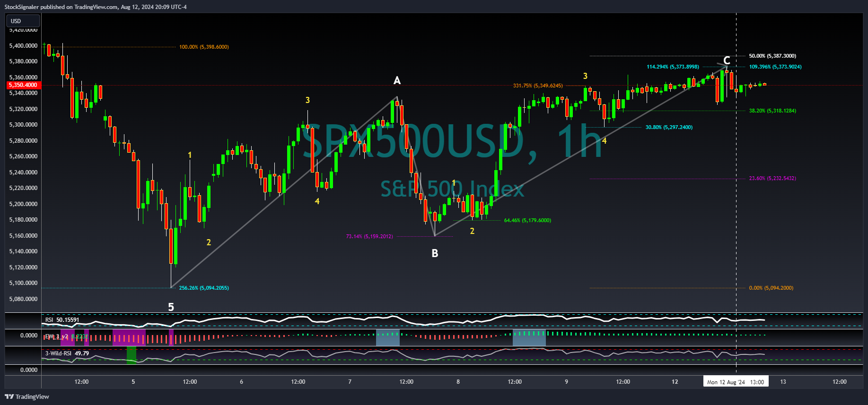Click the 5,080.0000 price axis label
This screenshot has height=405, width=868.
click(x=23, y=299)
